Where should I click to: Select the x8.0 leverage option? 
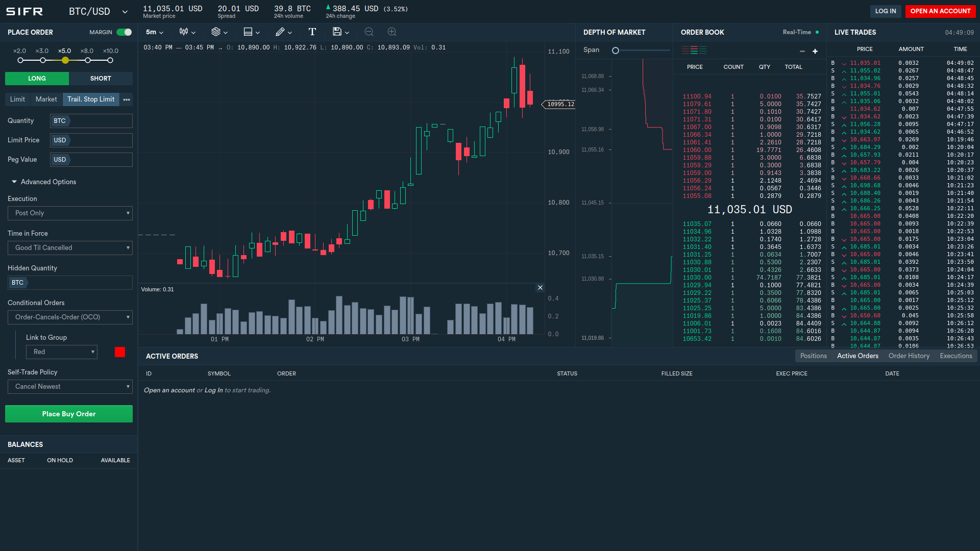88,60
